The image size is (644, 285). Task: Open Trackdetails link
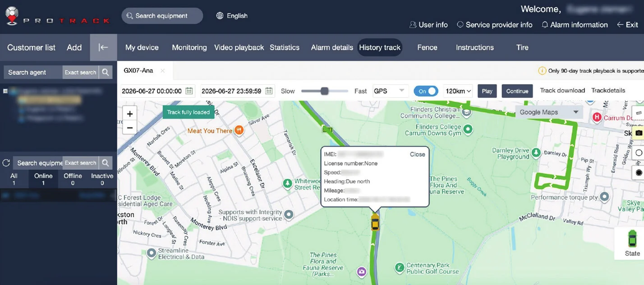tap(608, 90)
